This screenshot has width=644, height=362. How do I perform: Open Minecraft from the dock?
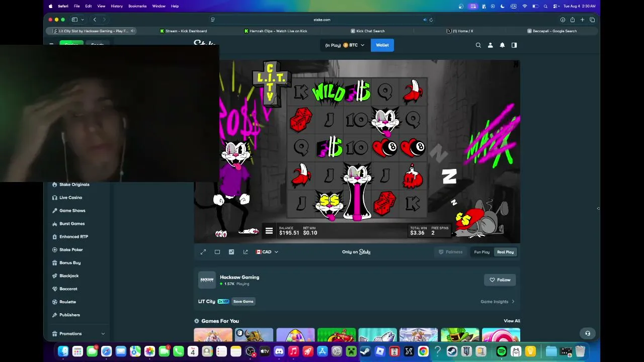point(351,351)
